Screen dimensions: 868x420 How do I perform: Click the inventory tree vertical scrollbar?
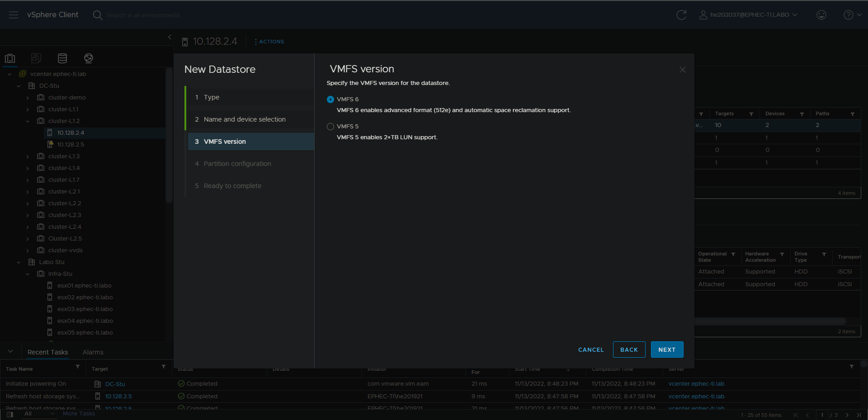169,136
